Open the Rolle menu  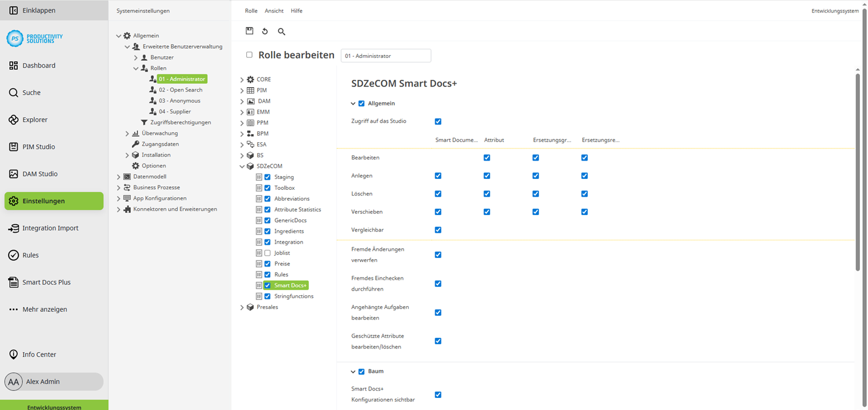pyautogui.click(x=251, y=10)
